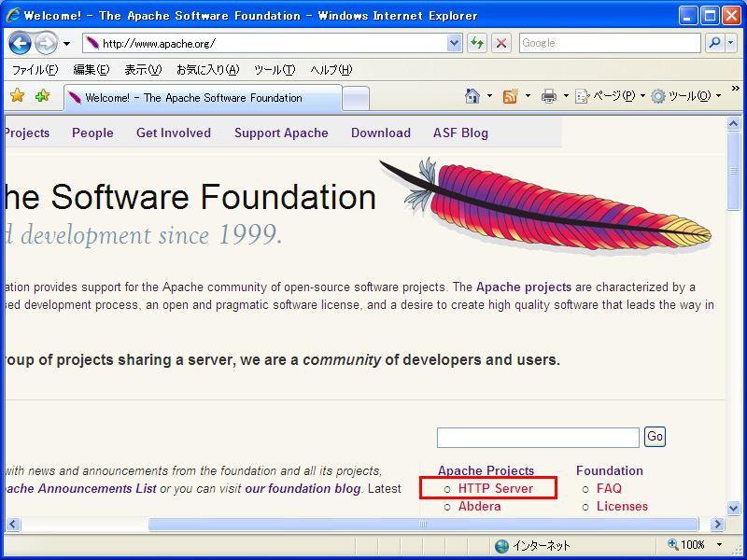Screen dimensions: 747x560
Task: Open the Download navigation link
Action: point(381,133)
